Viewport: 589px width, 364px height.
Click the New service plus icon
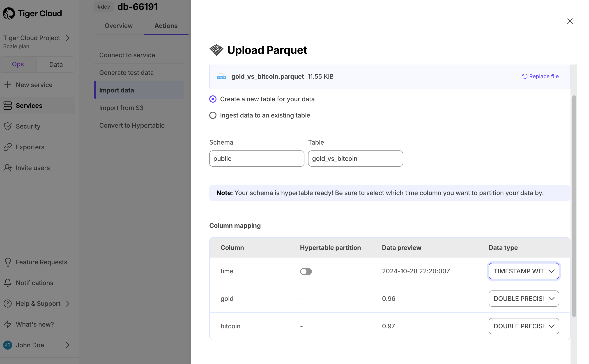pos(7,85)
